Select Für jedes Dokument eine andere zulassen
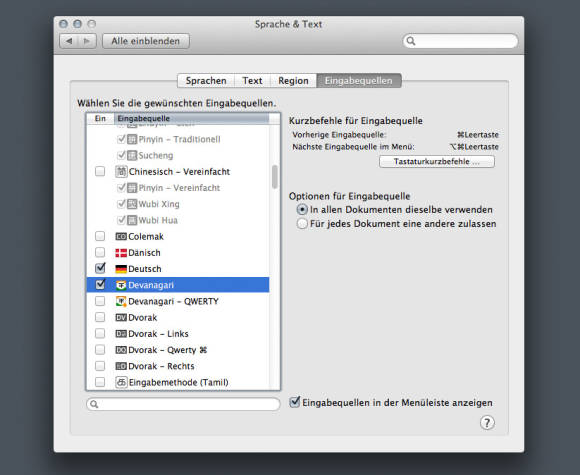This screenshot has width=580, height=475. coord(302,223)
